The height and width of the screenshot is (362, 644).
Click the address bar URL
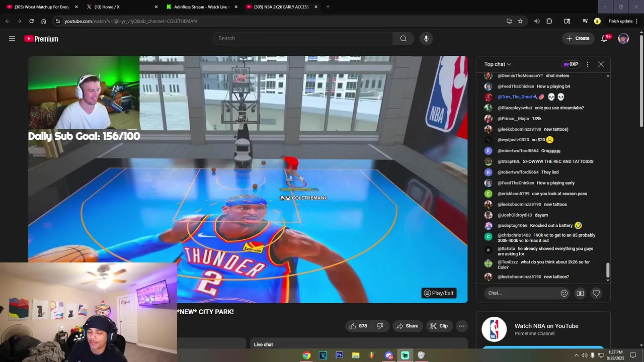131,21
